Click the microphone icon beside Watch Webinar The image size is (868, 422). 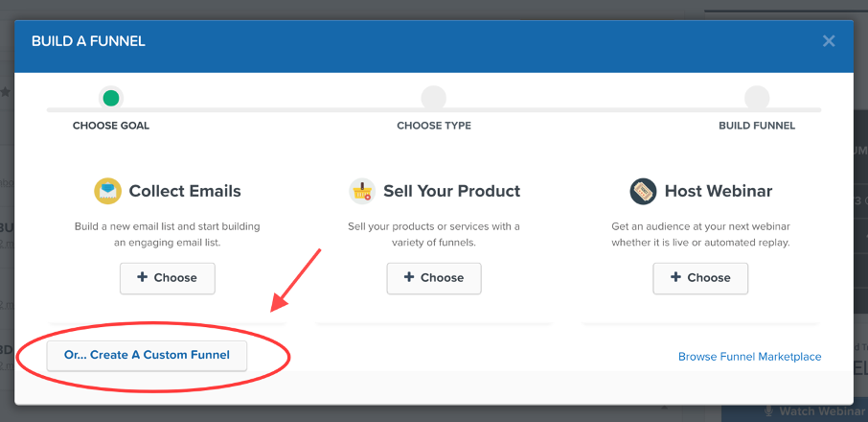(767, 411)
